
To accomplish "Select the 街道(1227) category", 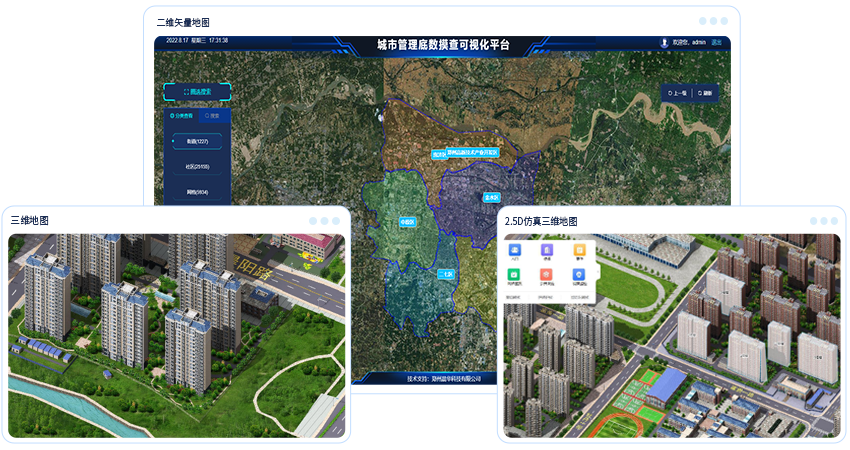I will [197, 142].
